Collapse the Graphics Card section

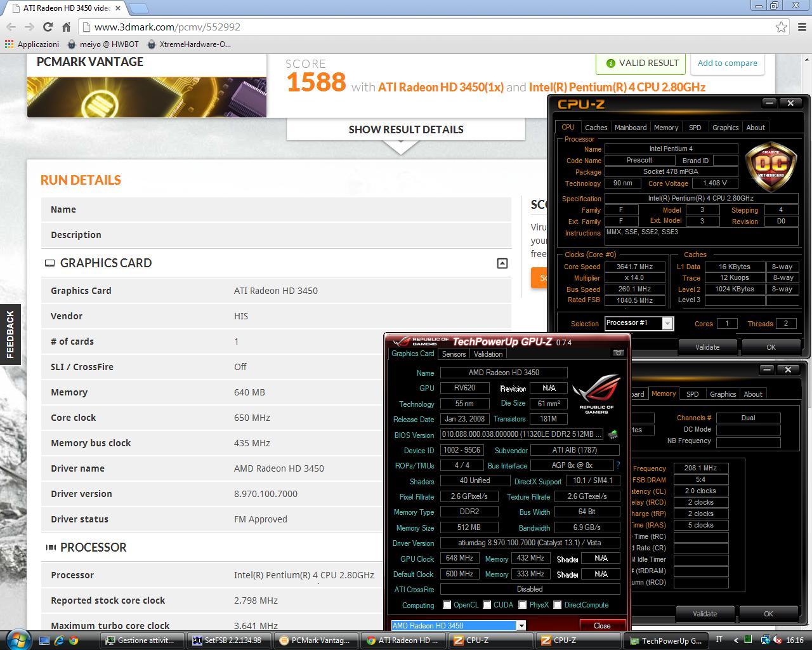point(502,263)
